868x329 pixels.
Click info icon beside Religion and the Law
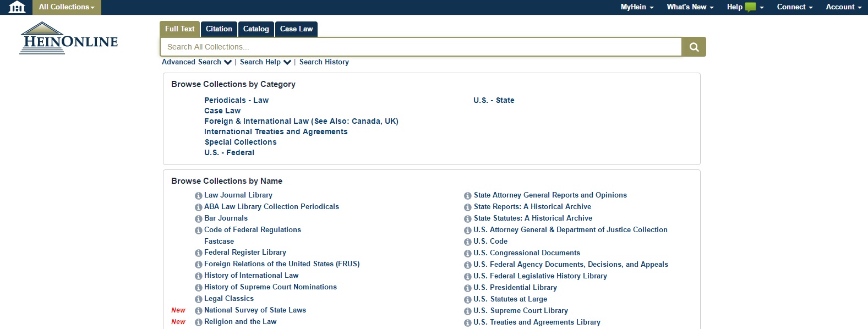[199, 322]
